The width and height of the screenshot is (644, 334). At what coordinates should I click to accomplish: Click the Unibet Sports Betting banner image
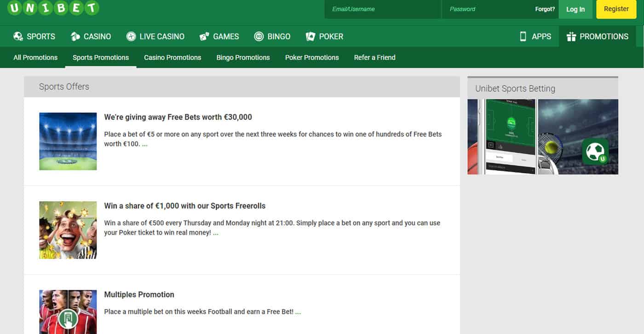(543, 137)
